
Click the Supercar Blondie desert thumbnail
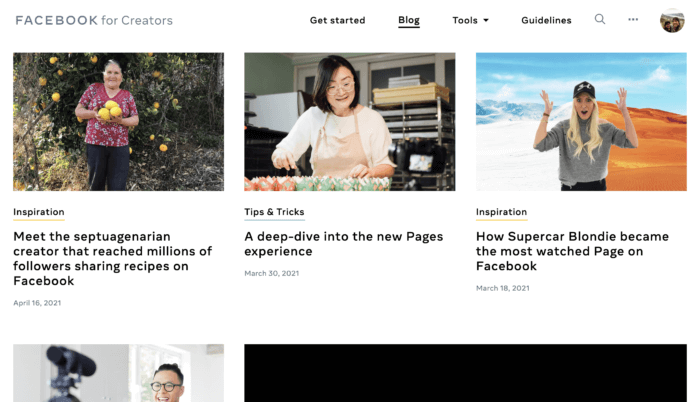[581, 122]
